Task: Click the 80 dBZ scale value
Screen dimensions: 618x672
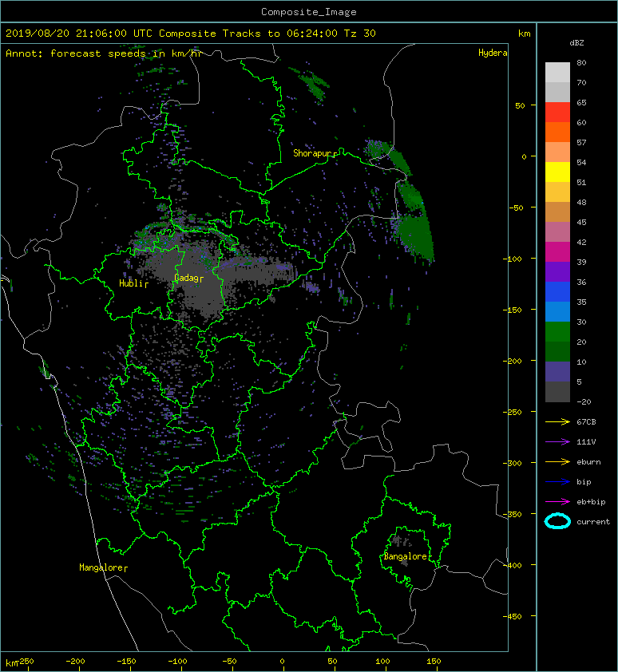Action: point(581,62)
